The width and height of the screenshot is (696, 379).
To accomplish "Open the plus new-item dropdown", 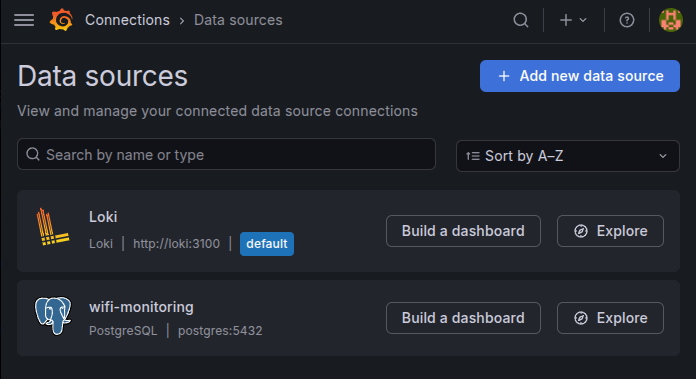I will point(573,20).
